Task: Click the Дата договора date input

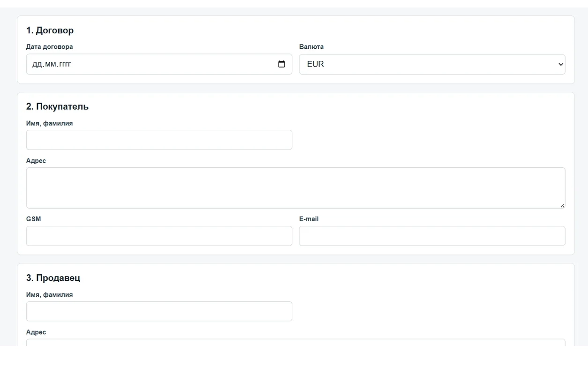Action: (159, 64)
